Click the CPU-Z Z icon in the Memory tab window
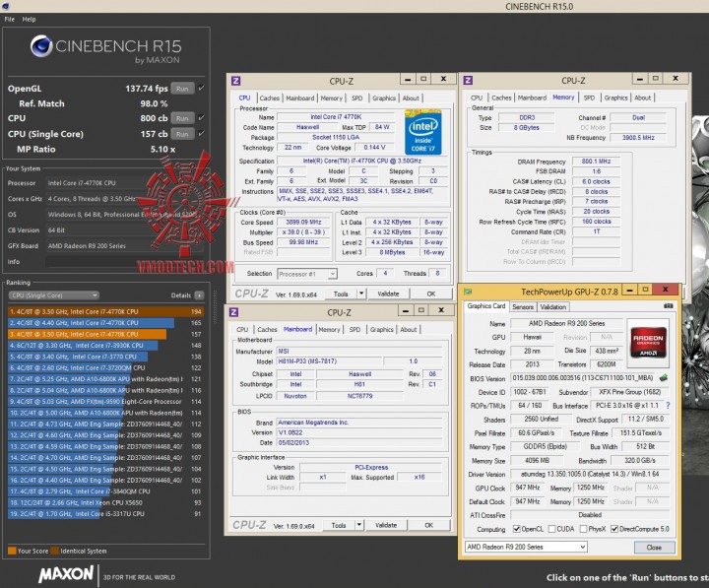This screenshot has width=709, height=588. pyautogui.click(x=469, y=81)
